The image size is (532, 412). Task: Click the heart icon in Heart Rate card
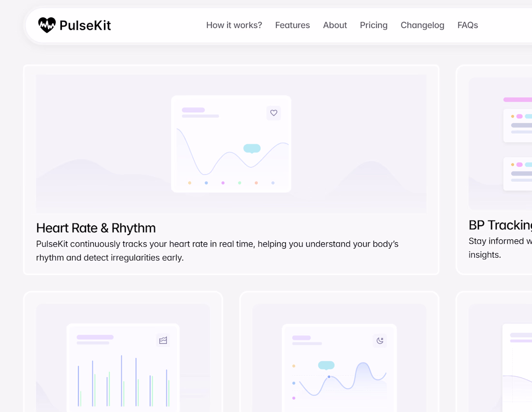(274, 113)
